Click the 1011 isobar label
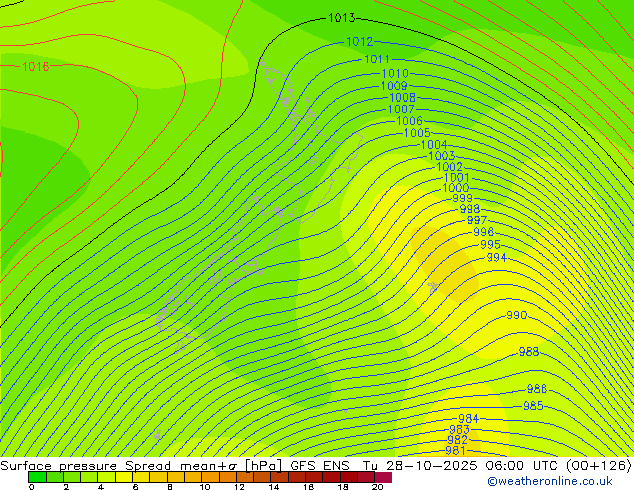 pyautogui.click(x=377, y=59)
